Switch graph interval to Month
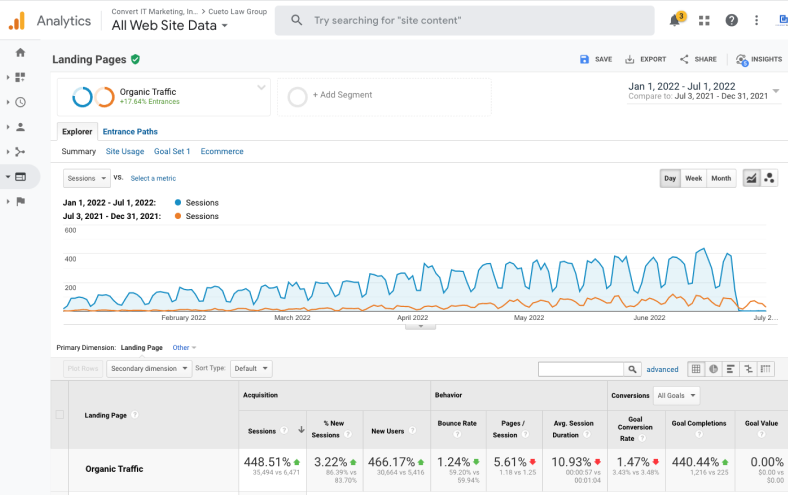Screen dimensions: 788x495 [721, 178]
